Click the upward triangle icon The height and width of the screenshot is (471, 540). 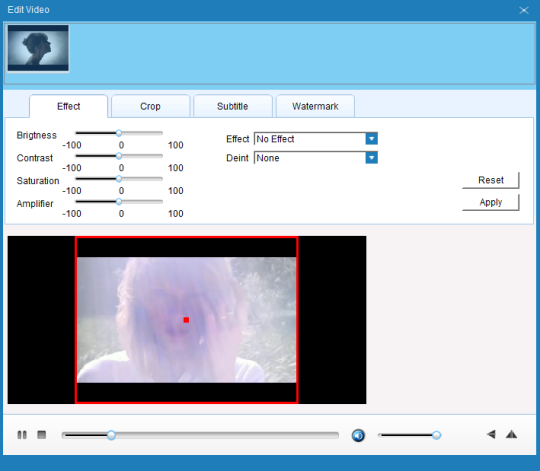[x=511, y=435]
